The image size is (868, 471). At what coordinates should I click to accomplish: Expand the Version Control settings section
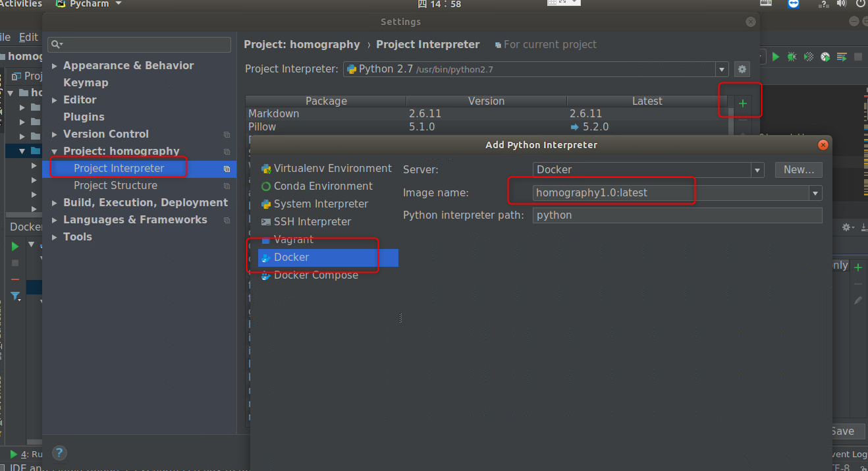point(55,134)
